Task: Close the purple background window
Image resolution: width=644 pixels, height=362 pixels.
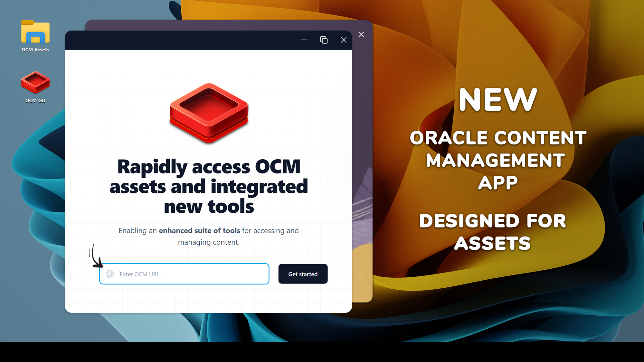Action: (361, 34)
